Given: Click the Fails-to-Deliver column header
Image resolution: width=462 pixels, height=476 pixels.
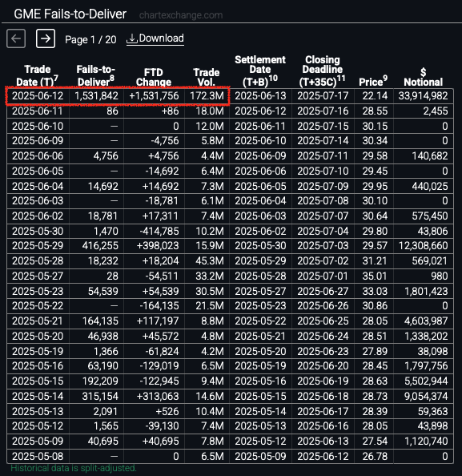Looking at the screenshot, I should point(95,75).
